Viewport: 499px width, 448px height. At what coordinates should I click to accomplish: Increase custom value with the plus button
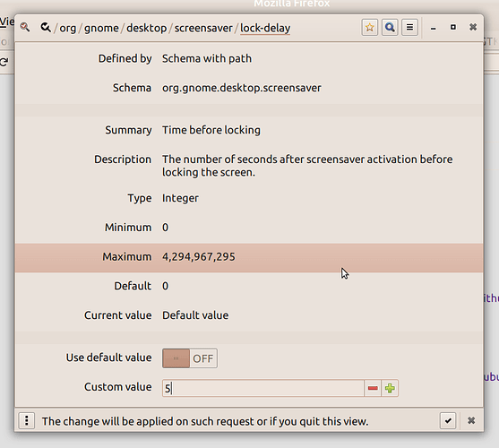tap(390, 388)
